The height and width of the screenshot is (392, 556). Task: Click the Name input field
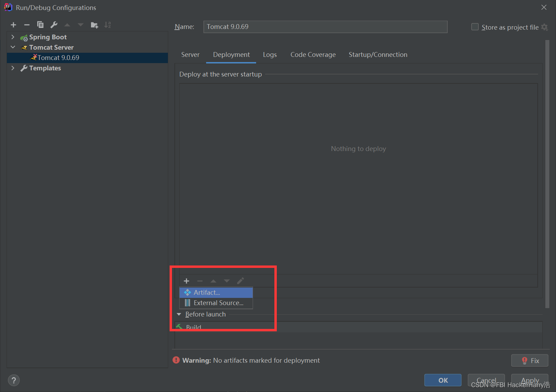(x=325, y=27)
